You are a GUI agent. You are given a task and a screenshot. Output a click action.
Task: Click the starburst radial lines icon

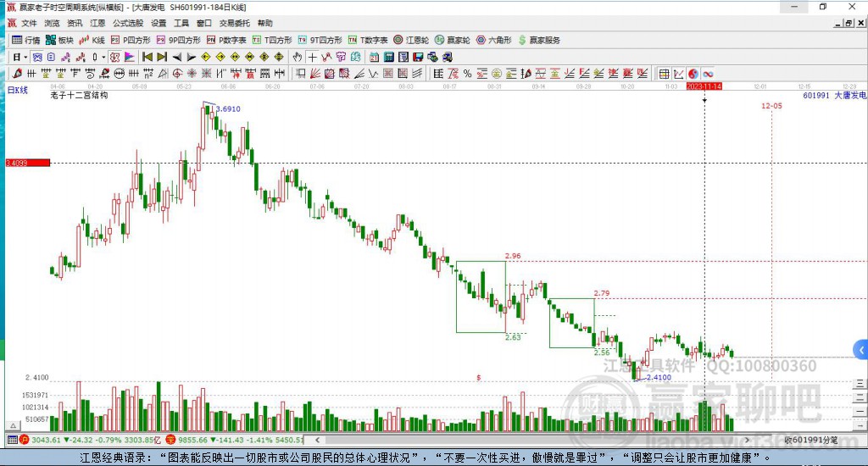(192, 74)
